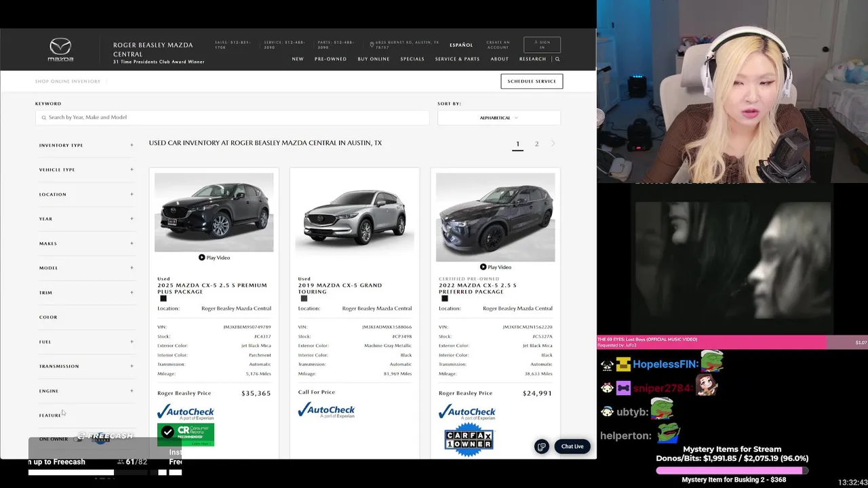Click the Chat Live button
Screen dimensions: 868x488
572,447
